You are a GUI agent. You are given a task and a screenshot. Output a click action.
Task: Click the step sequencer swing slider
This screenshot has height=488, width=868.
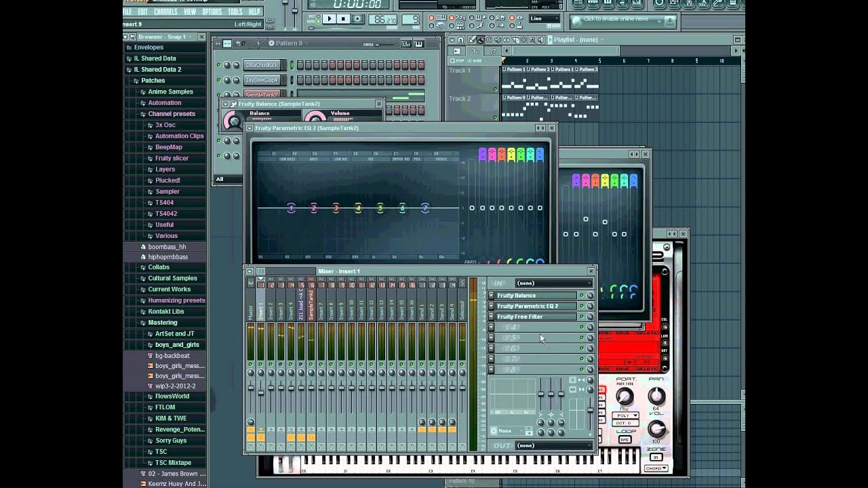point(385,45)
